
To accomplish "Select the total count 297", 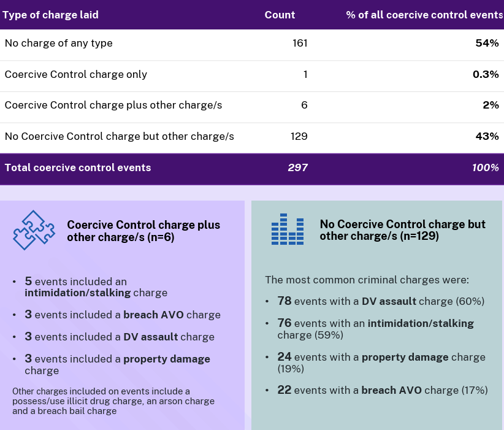I will click(x=297, y=167).
